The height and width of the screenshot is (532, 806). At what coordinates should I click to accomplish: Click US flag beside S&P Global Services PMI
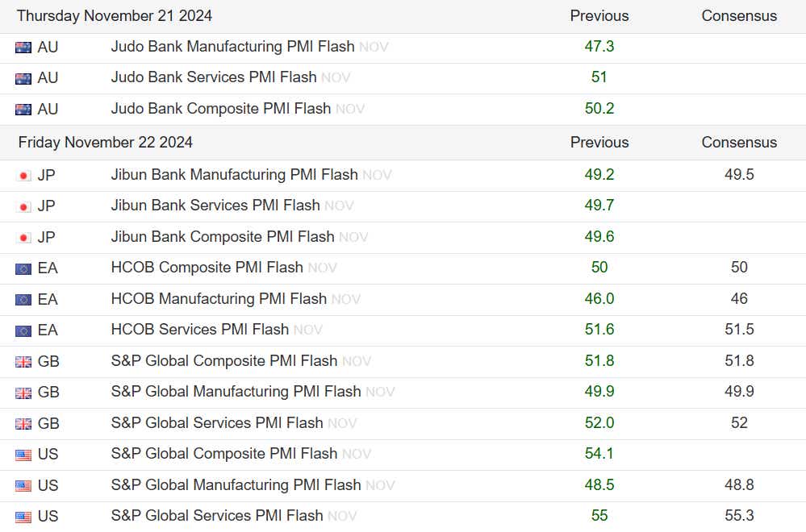23,517
